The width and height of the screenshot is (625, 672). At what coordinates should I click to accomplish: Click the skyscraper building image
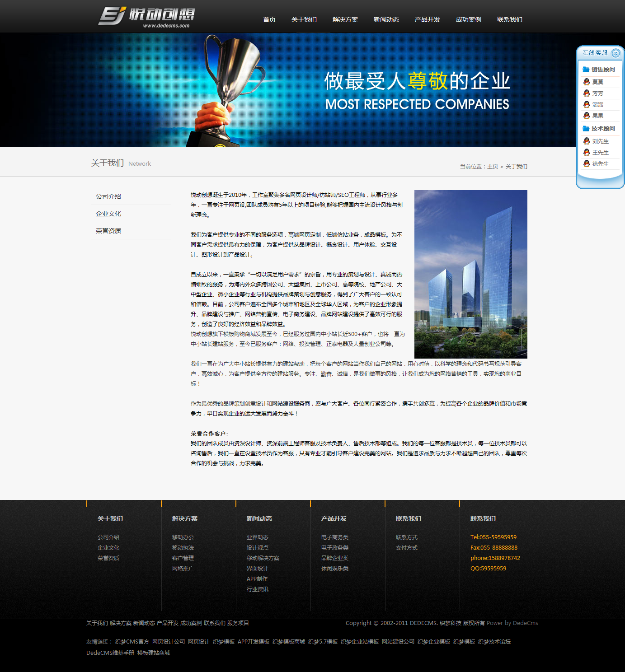pyautogui.click(x=470, y=274)
